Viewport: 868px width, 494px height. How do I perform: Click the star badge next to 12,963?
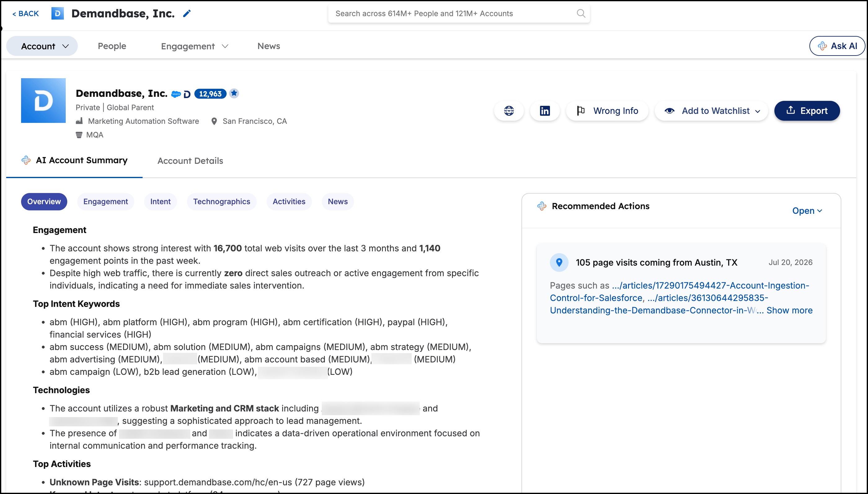click(x=234, y=93)
